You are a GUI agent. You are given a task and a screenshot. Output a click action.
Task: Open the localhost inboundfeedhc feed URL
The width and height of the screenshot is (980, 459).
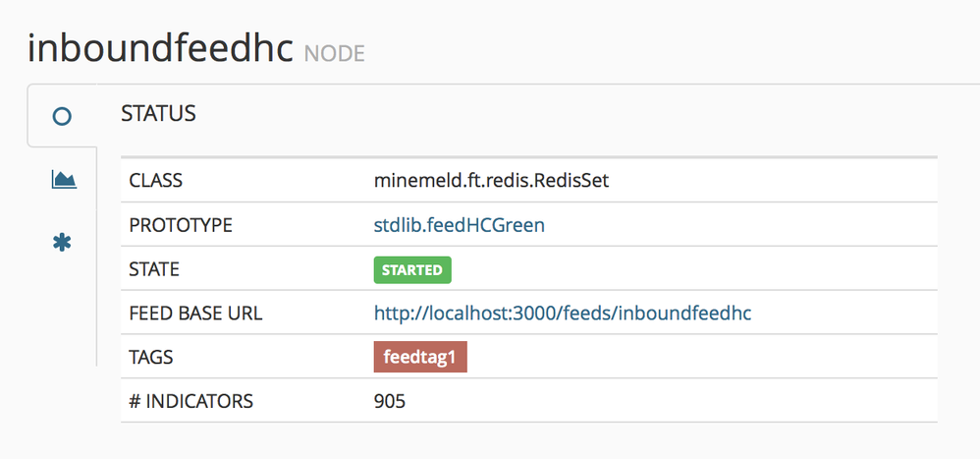[x=563, y=314]
